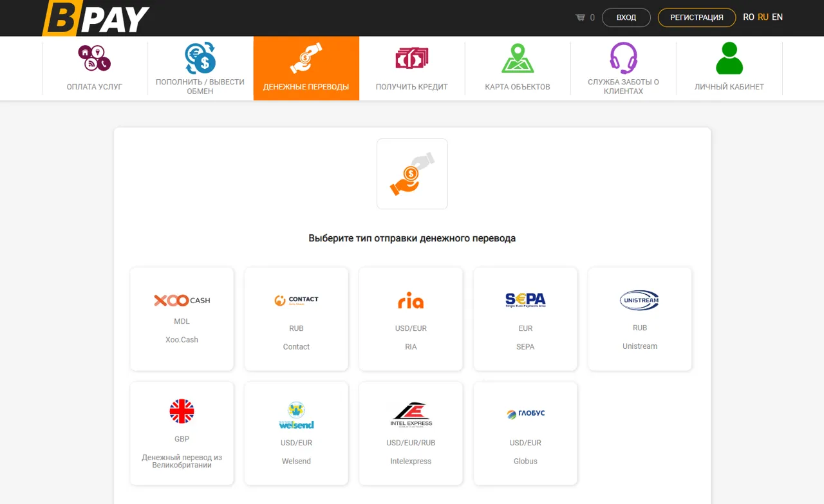Select Денежный перевод из Великобритании
Image resolution: width=824 pixels, height=504 pixels.
click(x=182, y=461)
